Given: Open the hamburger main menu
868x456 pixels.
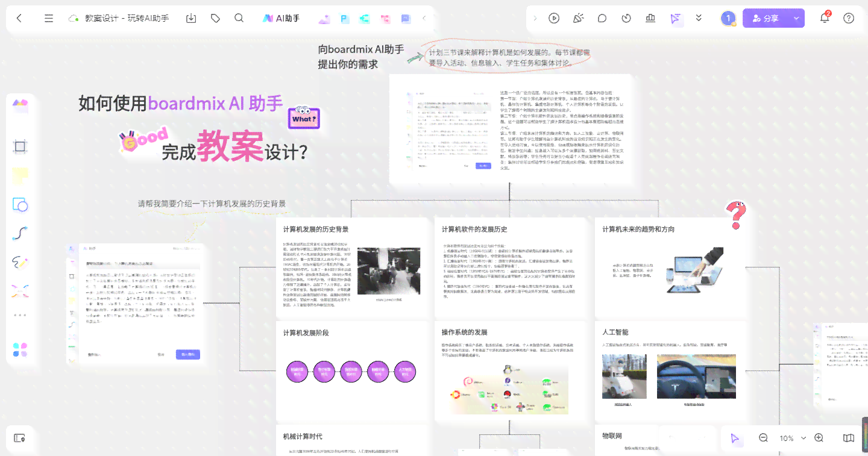Looking at the screenshot, I should coord(49,18).
